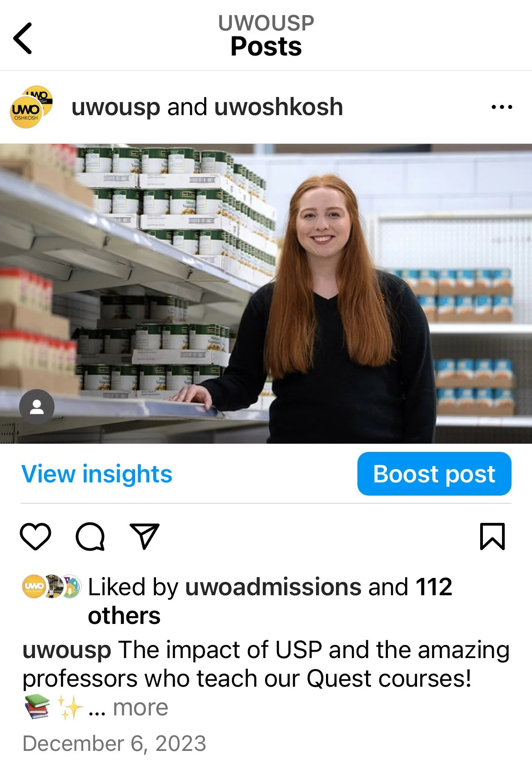The image size is (532, 765).
Task: Click View insights link
Action: (x=97, y=474)
